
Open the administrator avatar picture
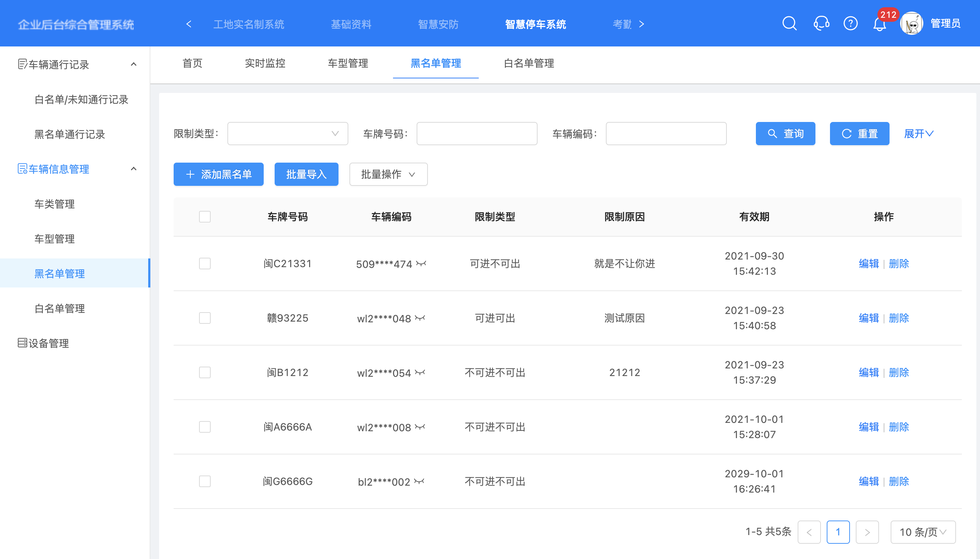click(911, 24)
